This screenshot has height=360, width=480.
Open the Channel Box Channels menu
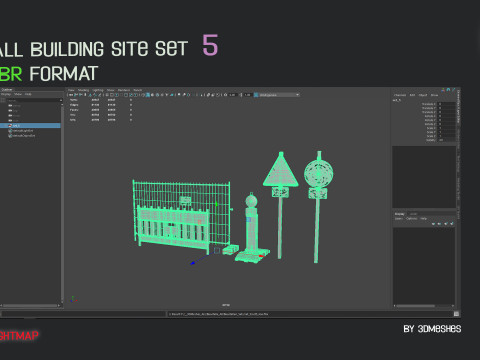point(400,95)
